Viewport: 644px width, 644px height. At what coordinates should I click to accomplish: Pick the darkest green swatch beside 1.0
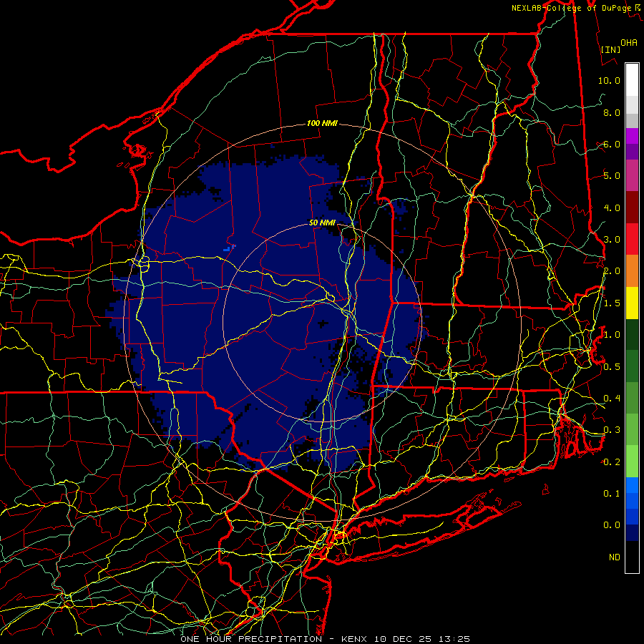(632, 334)
